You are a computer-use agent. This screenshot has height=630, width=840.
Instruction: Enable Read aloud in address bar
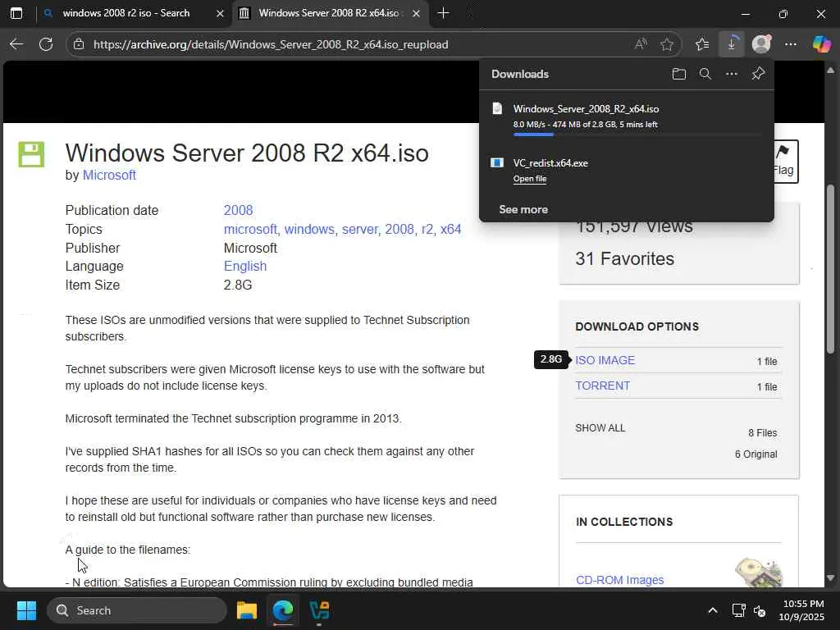click(x=641, y=44)
